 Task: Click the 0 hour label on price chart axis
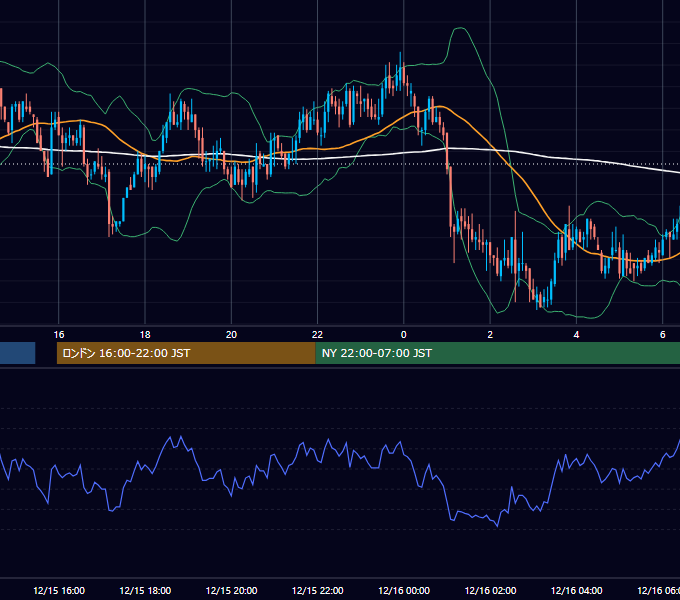404,335
